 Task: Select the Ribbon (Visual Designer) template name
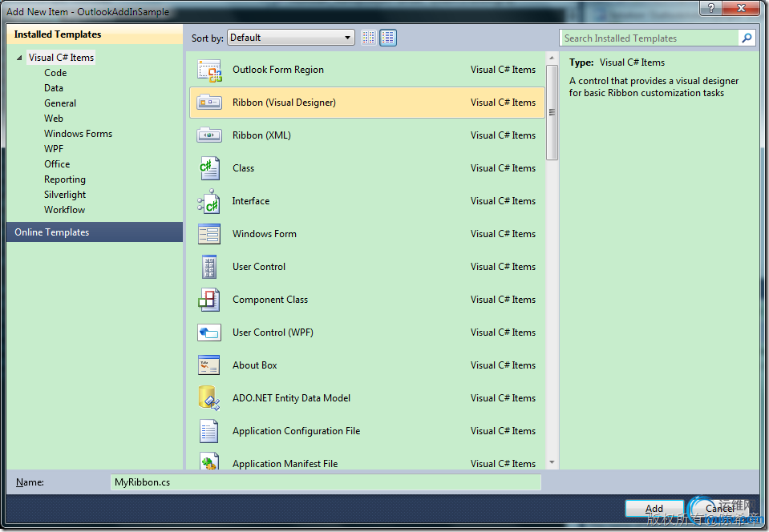tap(284, 103)
